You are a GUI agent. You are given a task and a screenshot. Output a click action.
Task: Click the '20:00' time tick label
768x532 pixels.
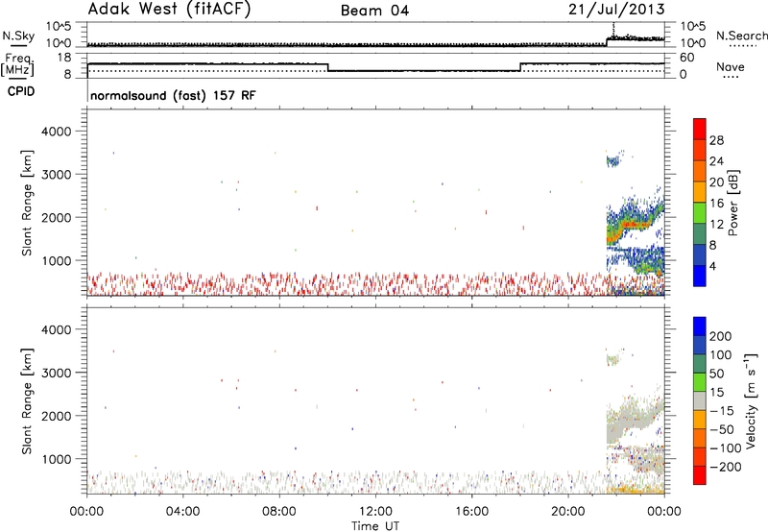[567, 512]
